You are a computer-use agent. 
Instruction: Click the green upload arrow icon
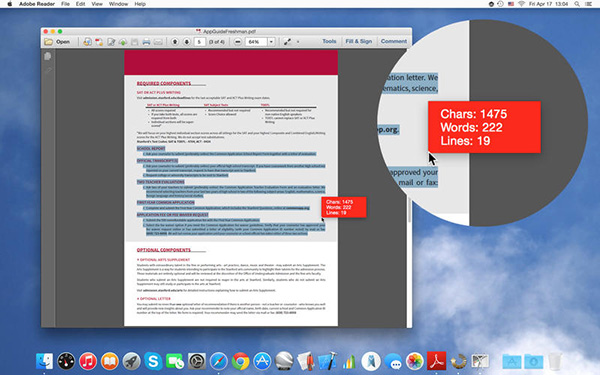[123, 42]
